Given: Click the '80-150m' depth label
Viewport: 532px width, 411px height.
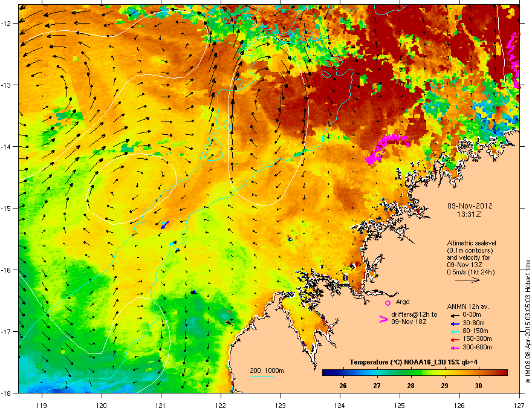Looking at the screenshot, I should pos(475,331).
